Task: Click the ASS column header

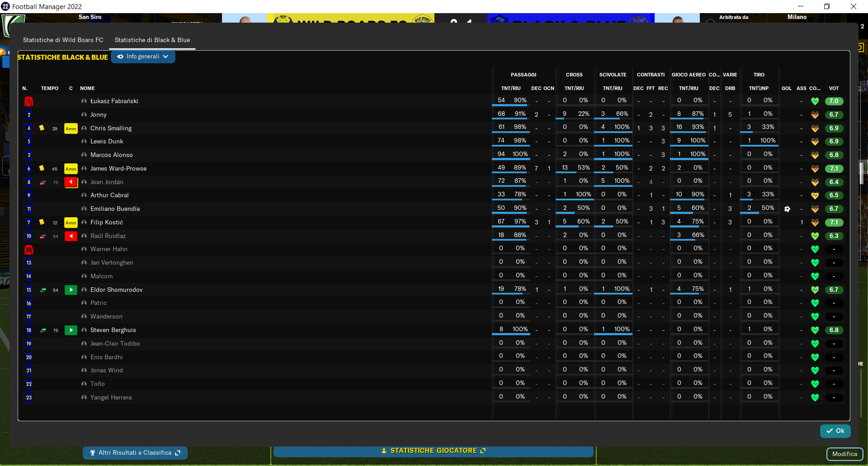Action: (802, 89)
